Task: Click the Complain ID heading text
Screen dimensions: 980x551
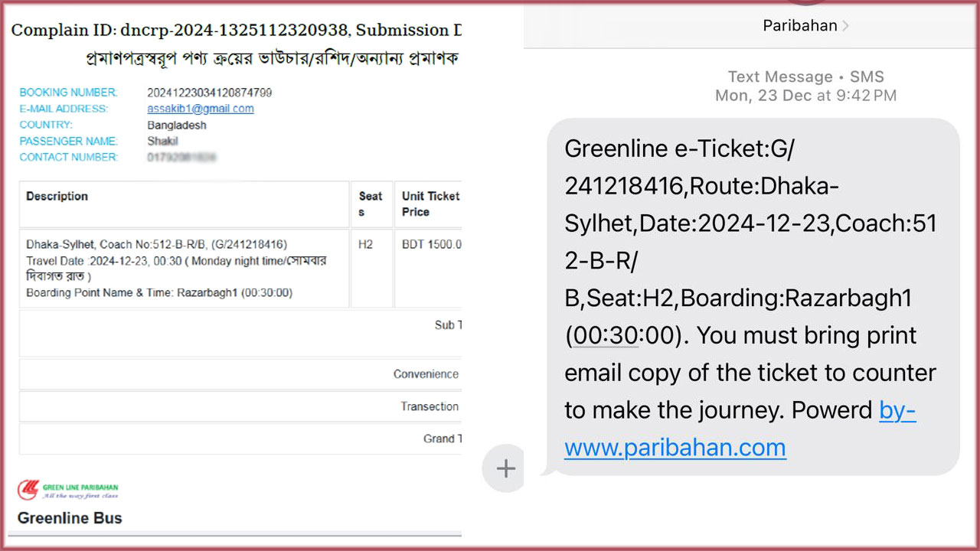Action: coord(236,31)
